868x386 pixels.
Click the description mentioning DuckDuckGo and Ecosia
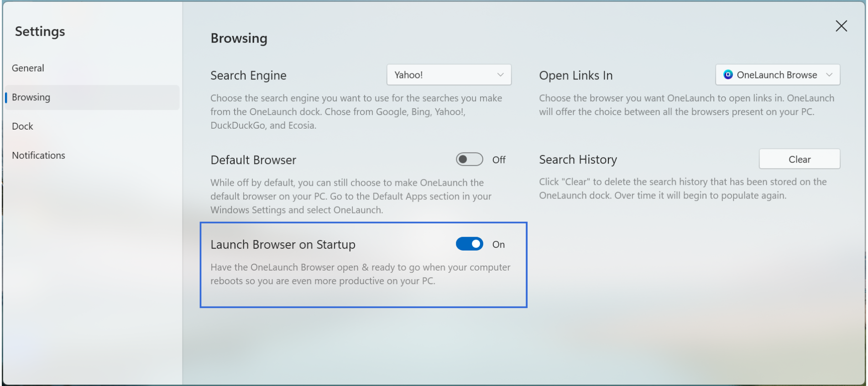tap(356, 112)
